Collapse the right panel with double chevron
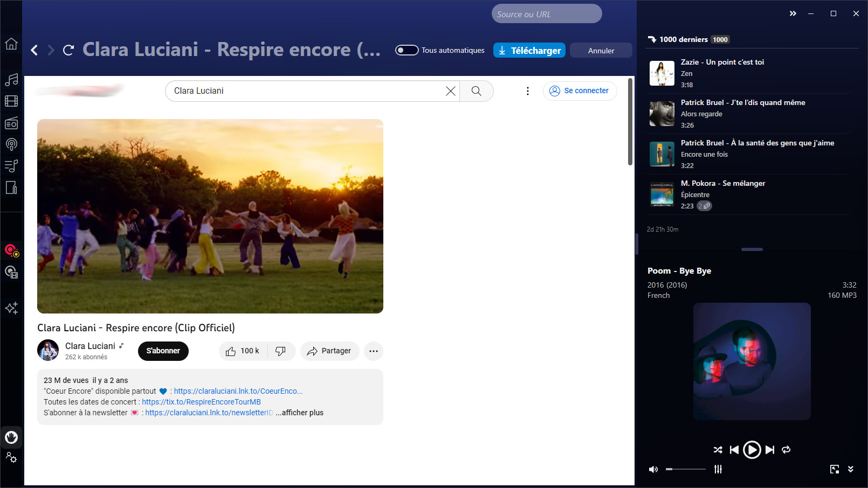 793,13
